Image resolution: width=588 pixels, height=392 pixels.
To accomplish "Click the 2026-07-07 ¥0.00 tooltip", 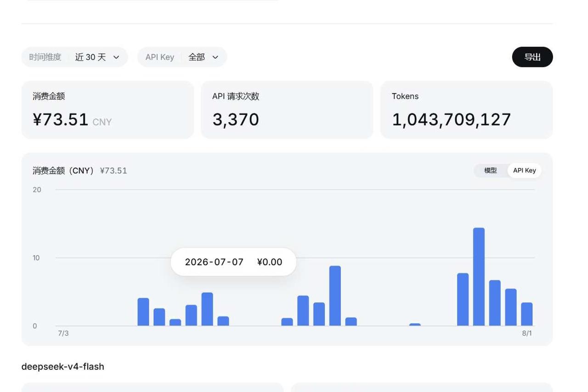I will (x=233, y=262).
